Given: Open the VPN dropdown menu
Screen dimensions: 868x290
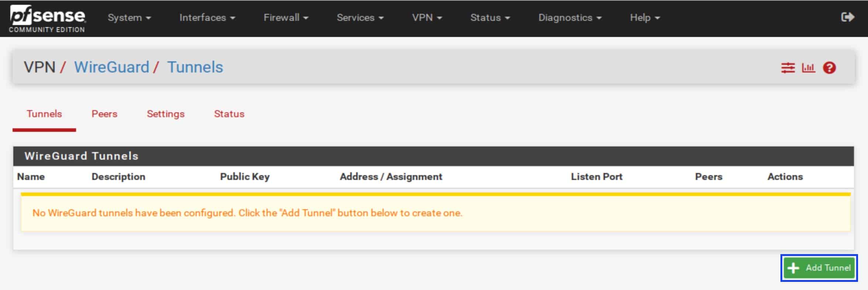Looking at the screenshot, I should coord(427,17).
